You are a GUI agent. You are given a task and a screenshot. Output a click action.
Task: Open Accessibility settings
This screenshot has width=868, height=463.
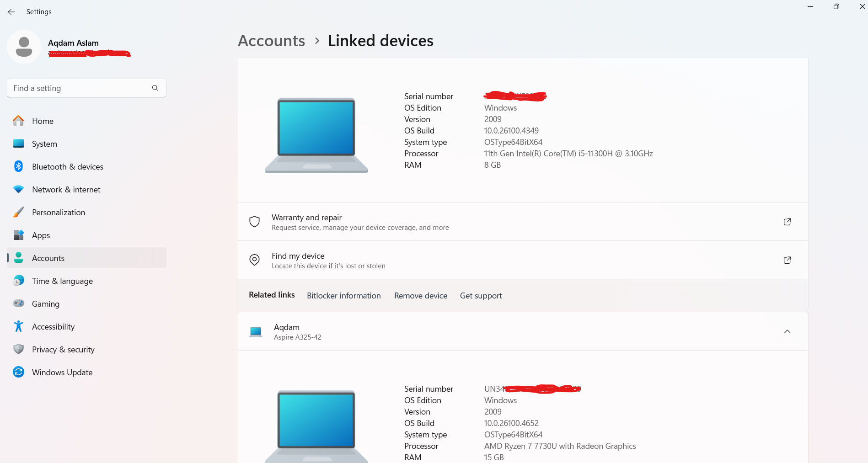(53, 326)
